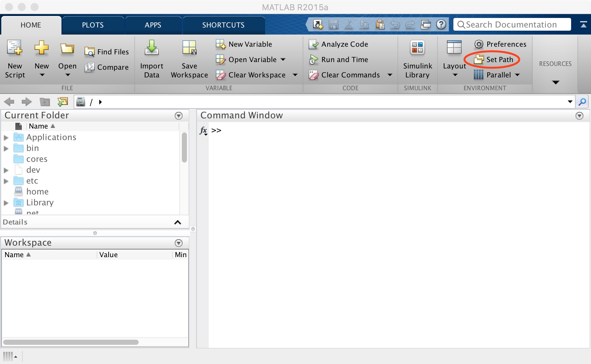Click the Paste icon in quick toolbar
The width and height of the screenshot is (591, 364).
[380, 25]
